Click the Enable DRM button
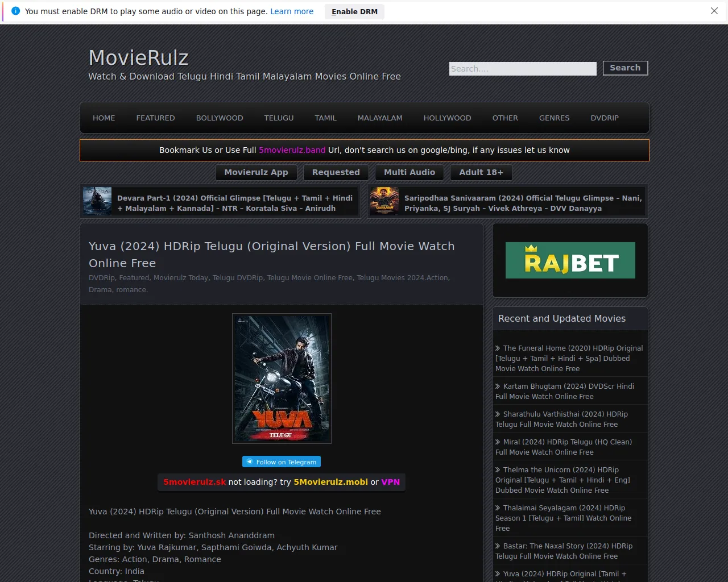Viewport: 728px width, 582px height. 354,11
